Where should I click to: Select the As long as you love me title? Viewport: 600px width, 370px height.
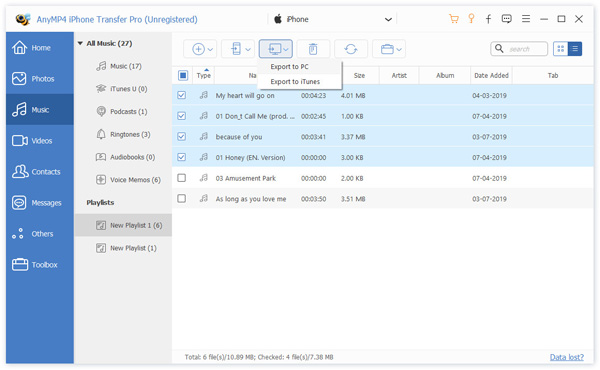[251, 199]
